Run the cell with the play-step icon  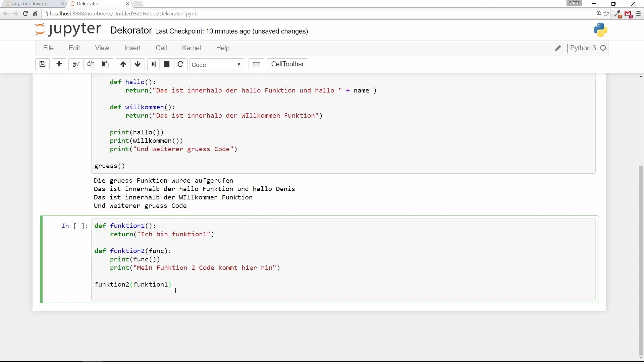[154, 64]
